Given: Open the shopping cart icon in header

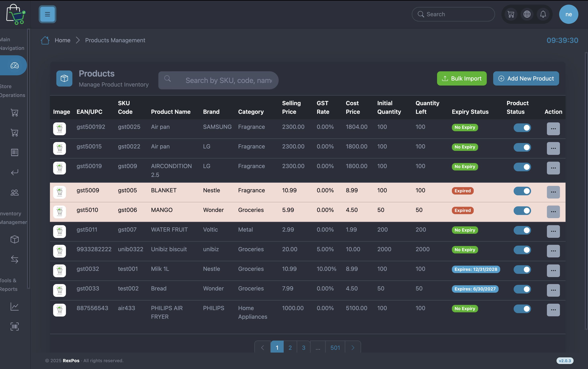Looking at the screenshot, I should (x=511, y=14).
